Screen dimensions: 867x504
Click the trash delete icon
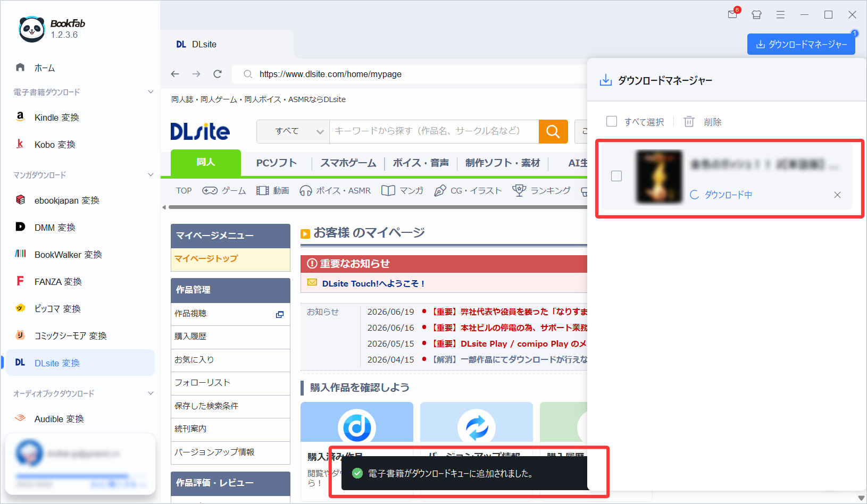[689, 122]
